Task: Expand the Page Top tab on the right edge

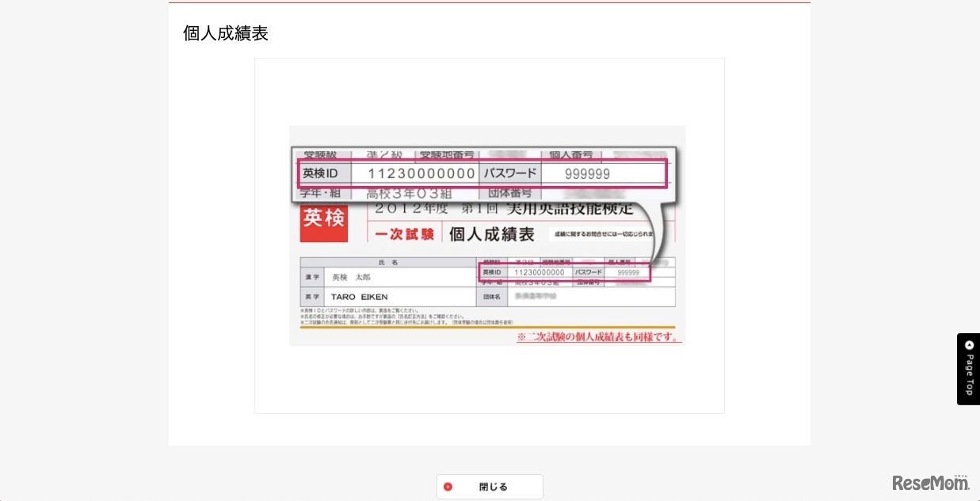Action: tap(969, 369)
